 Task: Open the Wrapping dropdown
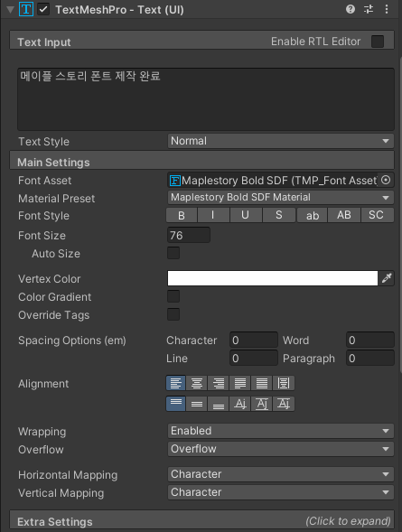tap(281, 431)
